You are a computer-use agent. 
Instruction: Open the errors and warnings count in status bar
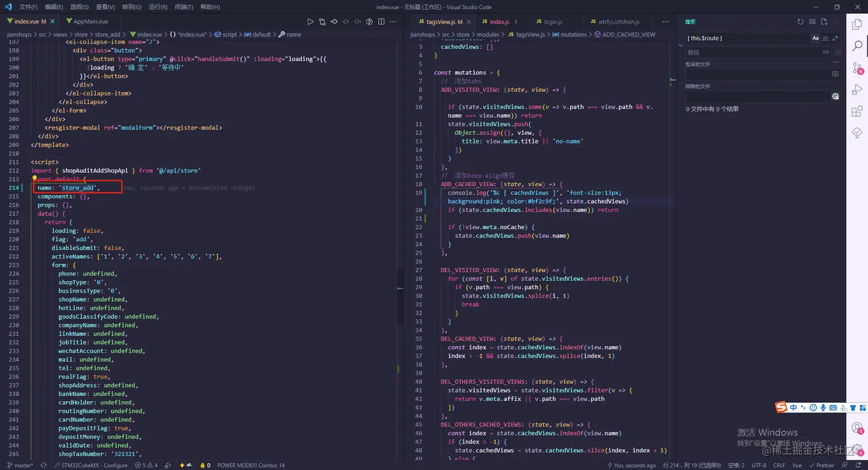click(146, 465)
